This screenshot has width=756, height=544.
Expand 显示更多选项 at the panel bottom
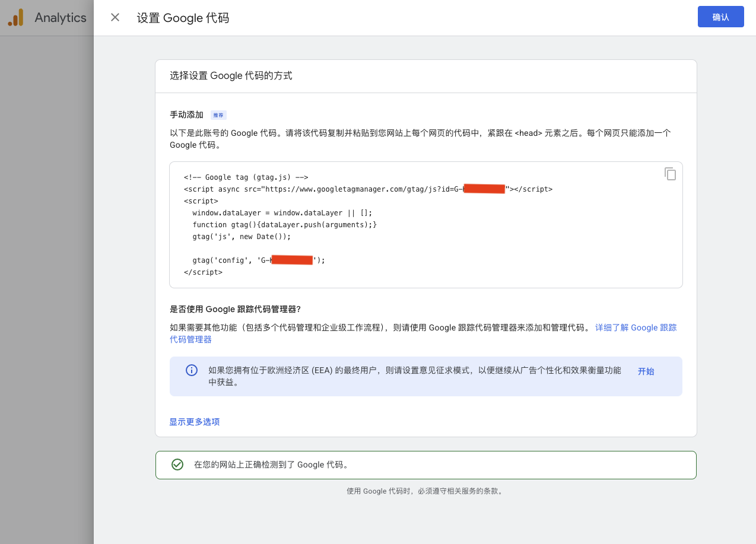coord(194,421)
